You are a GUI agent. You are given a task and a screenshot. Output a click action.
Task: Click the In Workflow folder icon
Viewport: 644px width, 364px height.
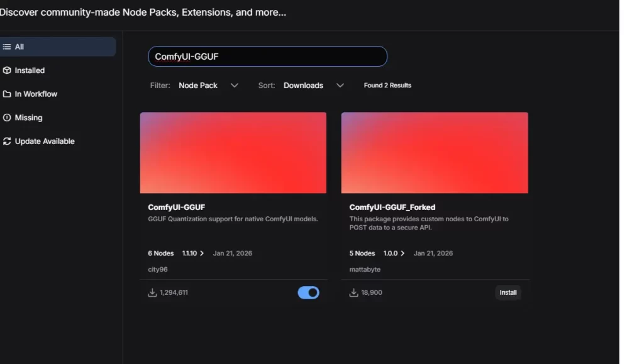coord(7,94)
